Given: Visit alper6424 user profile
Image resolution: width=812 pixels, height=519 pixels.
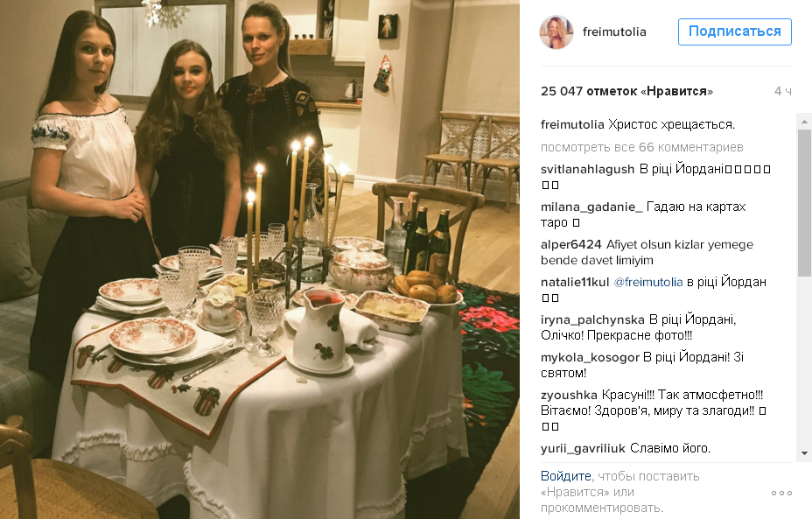Looking at the screenshot, I should point(570,244).
